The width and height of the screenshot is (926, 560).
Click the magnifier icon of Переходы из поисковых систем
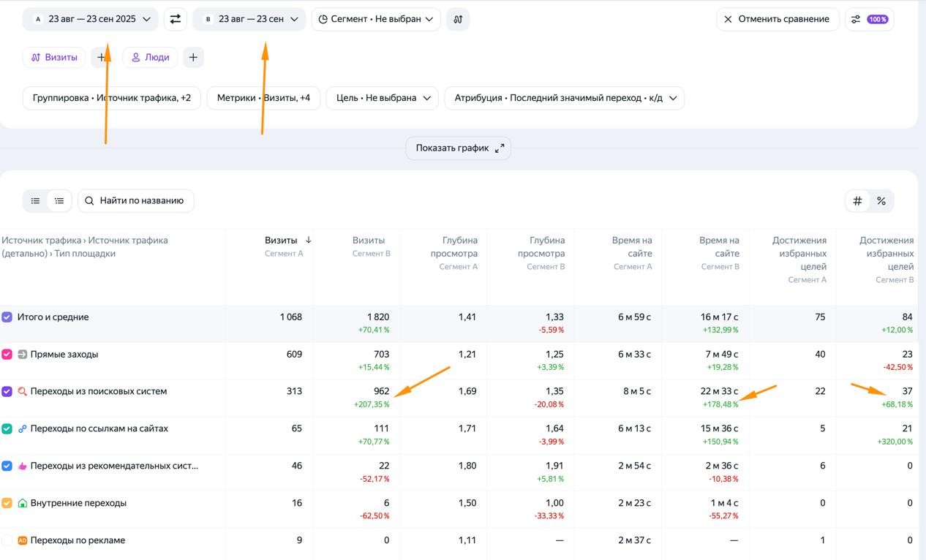[x=22, y=391]
